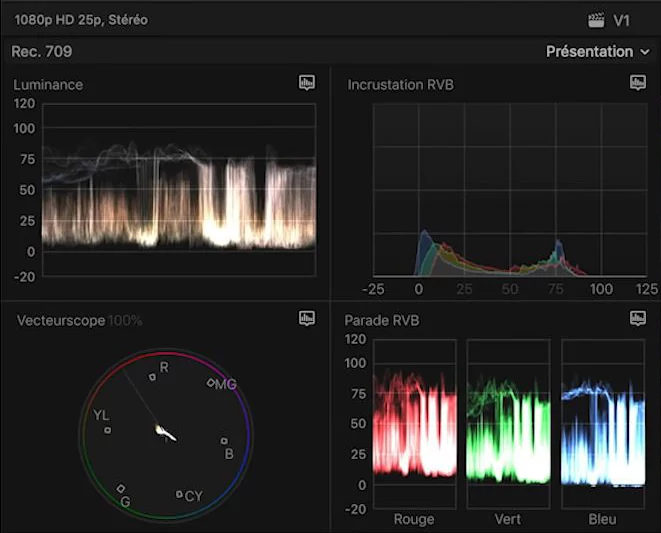Click the -25 mark on the histogram axis

click(373, 289)
